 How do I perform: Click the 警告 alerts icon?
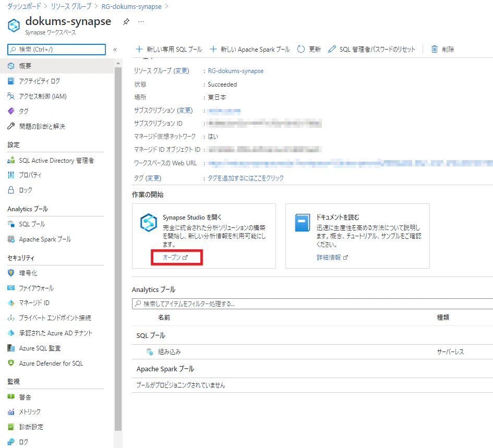pos(11,397)
